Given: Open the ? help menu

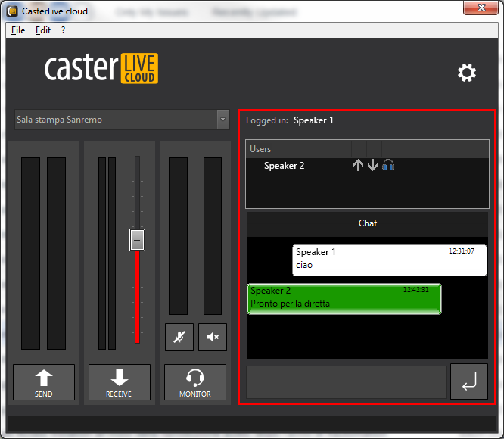Looking at the screenshot, I should coord(63,30).
